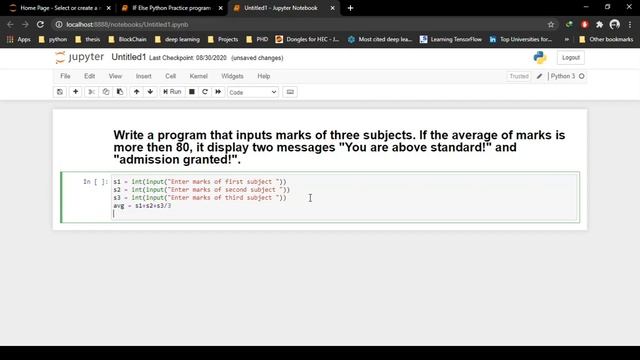Image resolution: width=640 pixels, height=360 pixels.
Task: Open the Cell menu
Action: (170, 76)
